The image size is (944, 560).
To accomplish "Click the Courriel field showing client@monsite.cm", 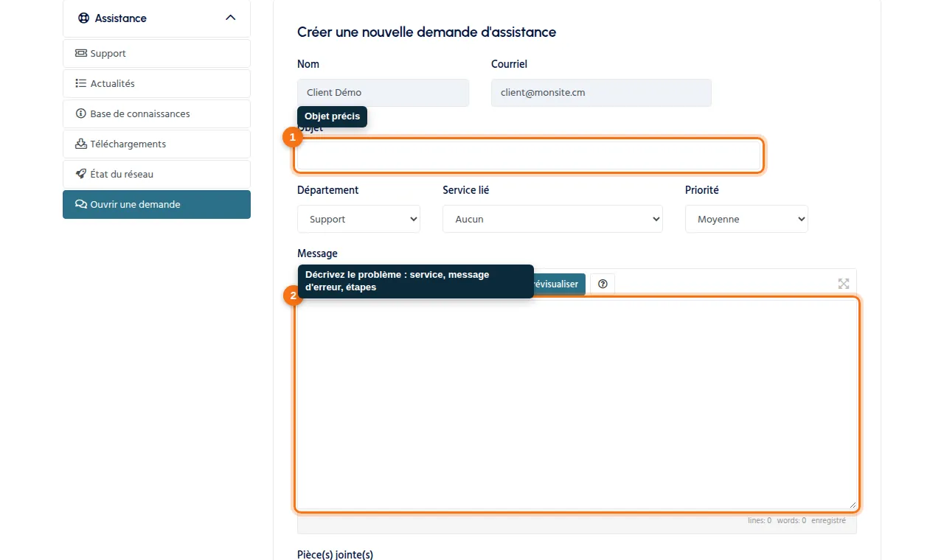I will coord(601,93).
